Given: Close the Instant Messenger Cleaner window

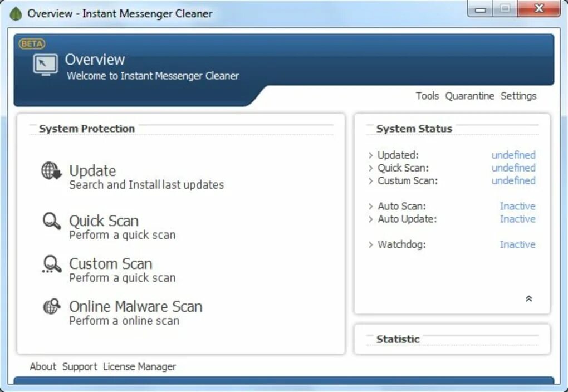Looking at the screenshot, I should 539,8.
